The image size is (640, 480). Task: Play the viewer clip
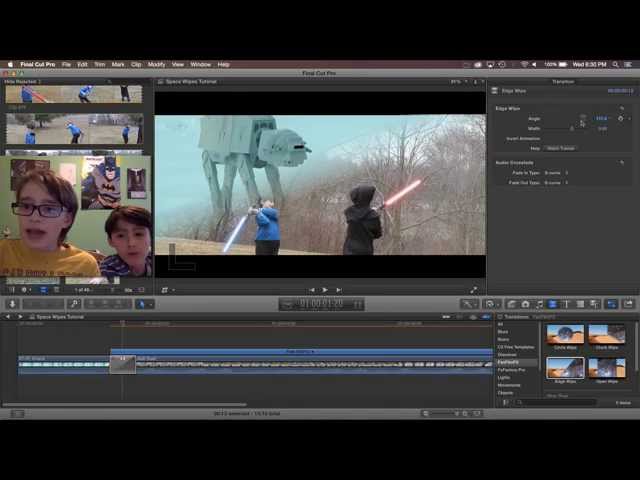click(x=325, y=290)
